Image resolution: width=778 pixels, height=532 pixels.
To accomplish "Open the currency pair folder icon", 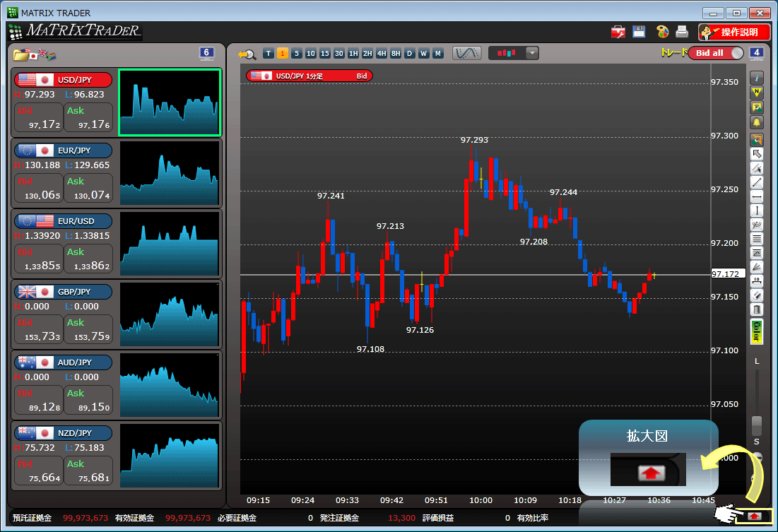I will [20, 54].
